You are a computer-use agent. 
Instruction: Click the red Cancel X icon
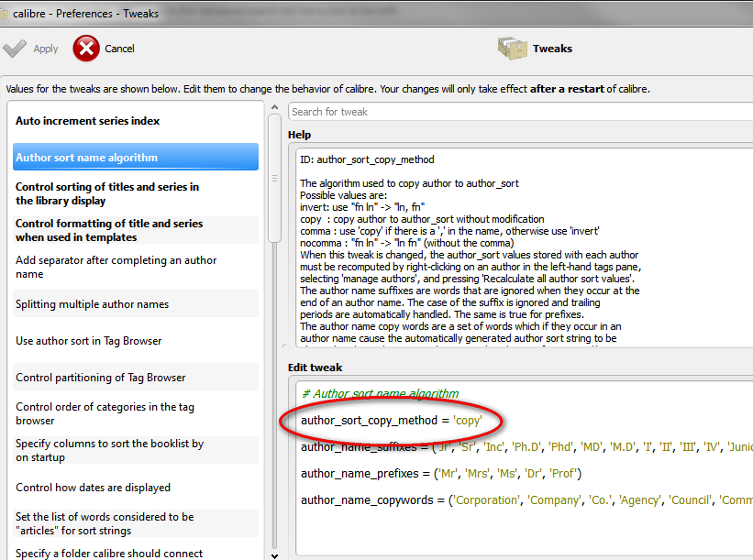tap(86, 49)
